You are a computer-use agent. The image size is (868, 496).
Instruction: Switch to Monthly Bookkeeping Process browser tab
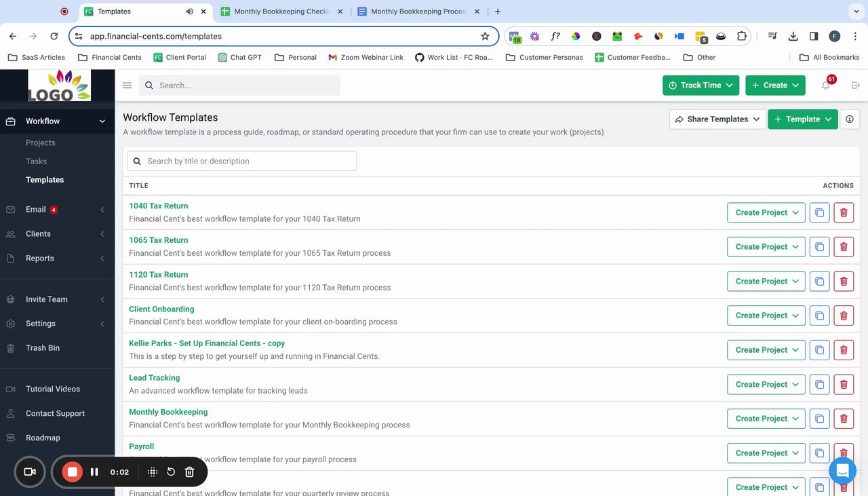tap(418, 12)
